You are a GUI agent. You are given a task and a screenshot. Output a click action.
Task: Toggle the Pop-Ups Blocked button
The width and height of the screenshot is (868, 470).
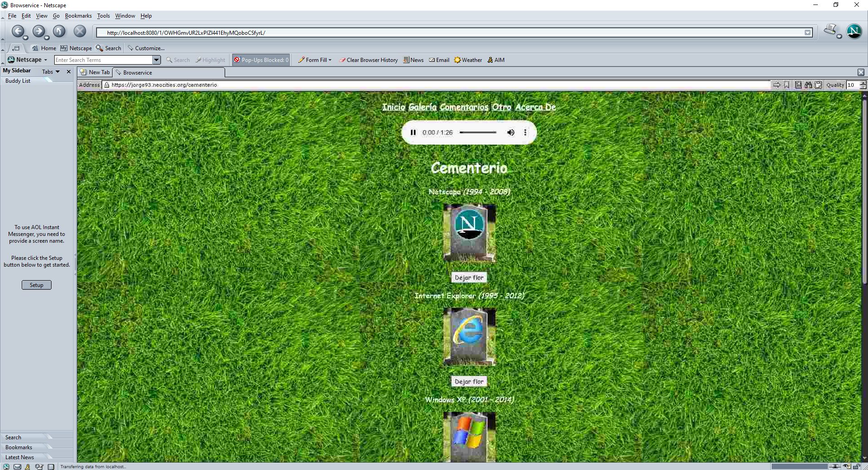[261, 60]
